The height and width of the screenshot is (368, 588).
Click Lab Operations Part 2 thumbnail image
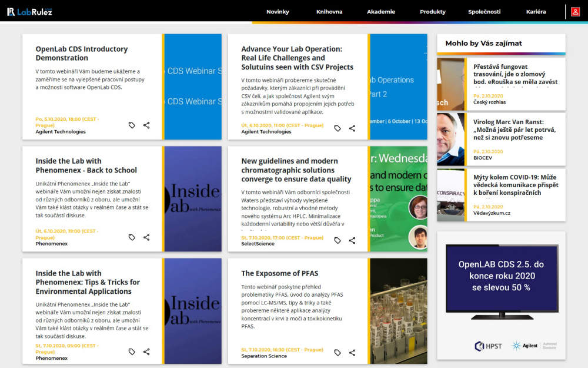coord(399,87)
